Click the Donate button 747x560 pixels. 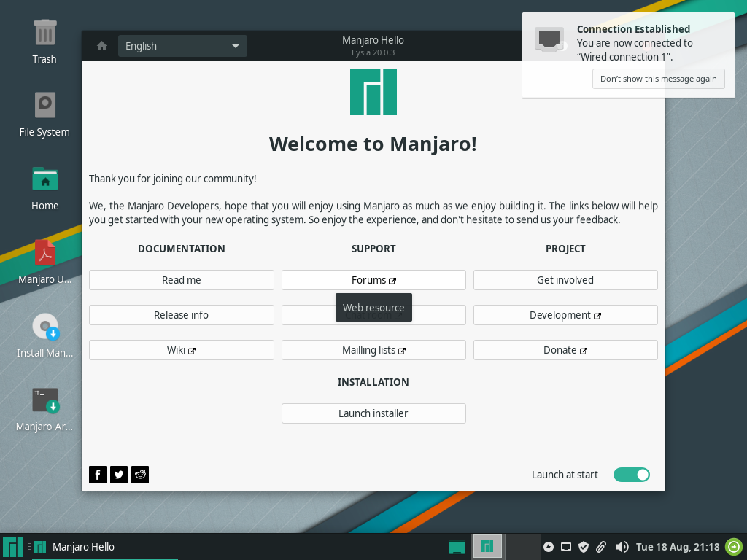565,350
